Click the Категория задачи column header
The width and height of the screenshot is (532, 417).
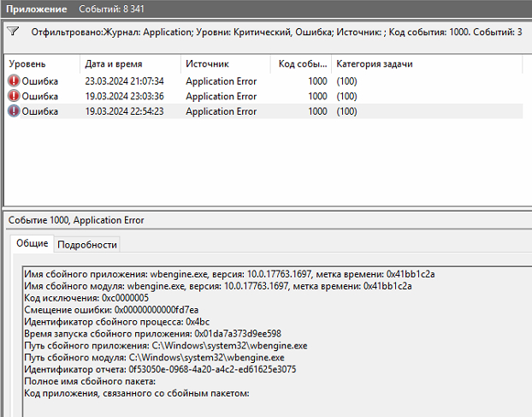[374, 64]
